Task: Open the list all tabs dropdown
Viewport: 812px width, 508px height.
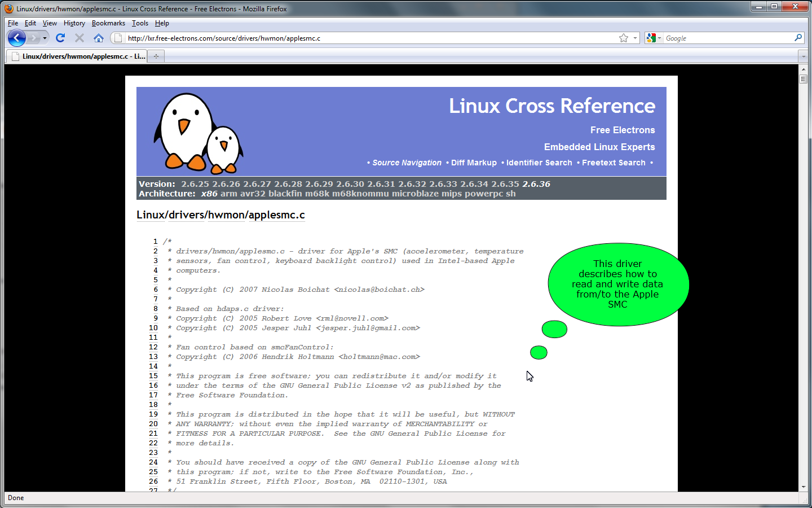Action: click(804, 56)
